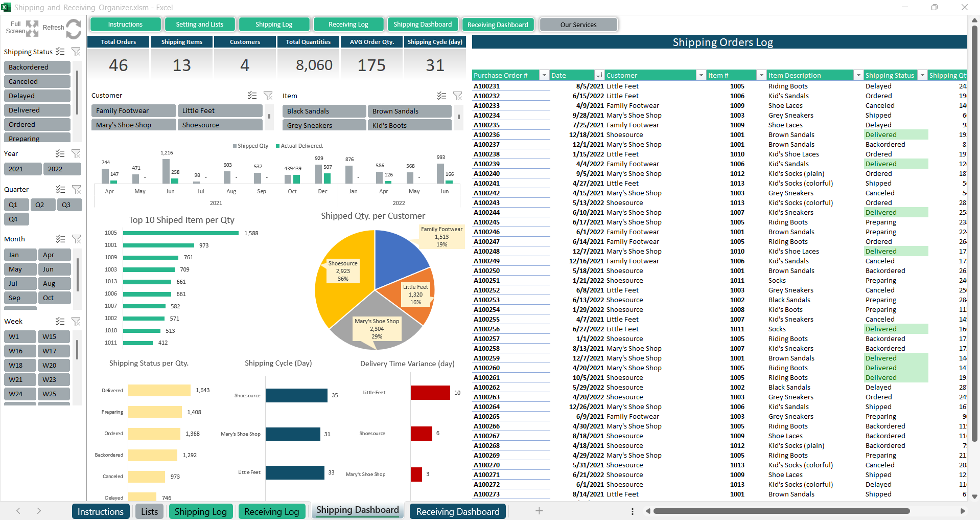Toggle the Delivered status slicer button
The width and height of the screenshot is (980, 520).
(37, 110)
